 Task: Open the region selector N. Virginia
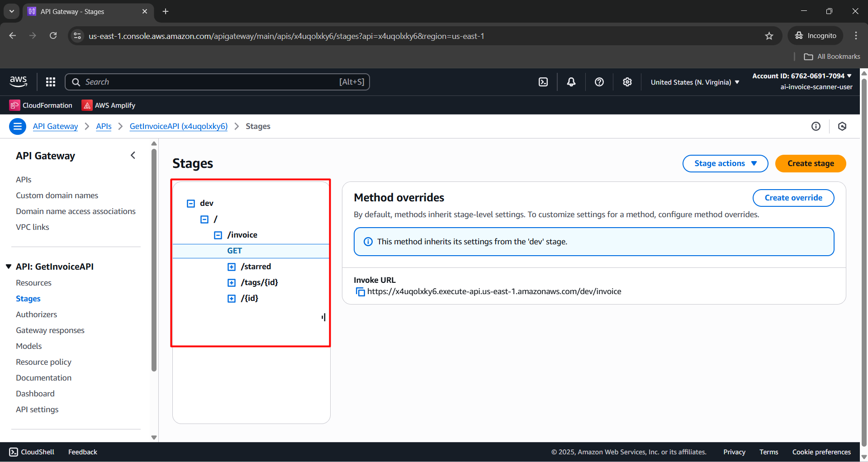695,82
